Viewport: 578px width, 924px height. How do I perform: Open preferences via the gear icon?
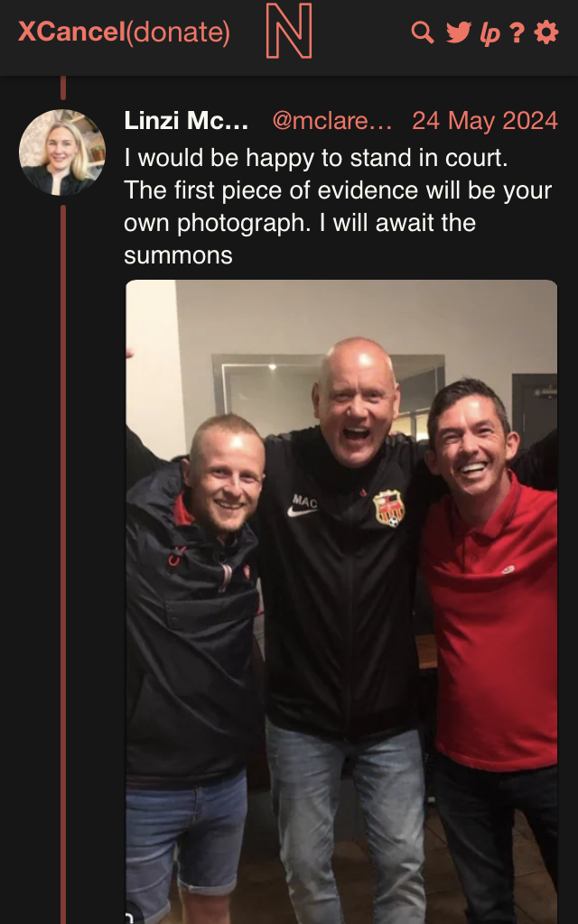(x=546, y=32)
